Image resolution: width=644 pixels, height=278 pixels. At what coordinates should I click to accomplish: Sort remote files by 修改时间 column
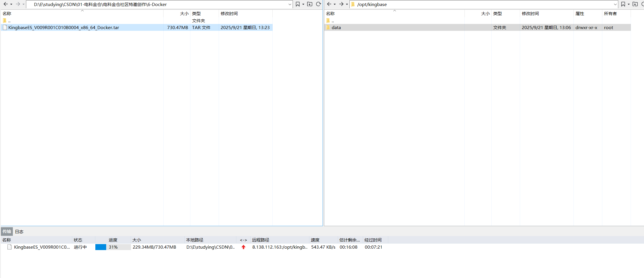click(x=530, y=13)
